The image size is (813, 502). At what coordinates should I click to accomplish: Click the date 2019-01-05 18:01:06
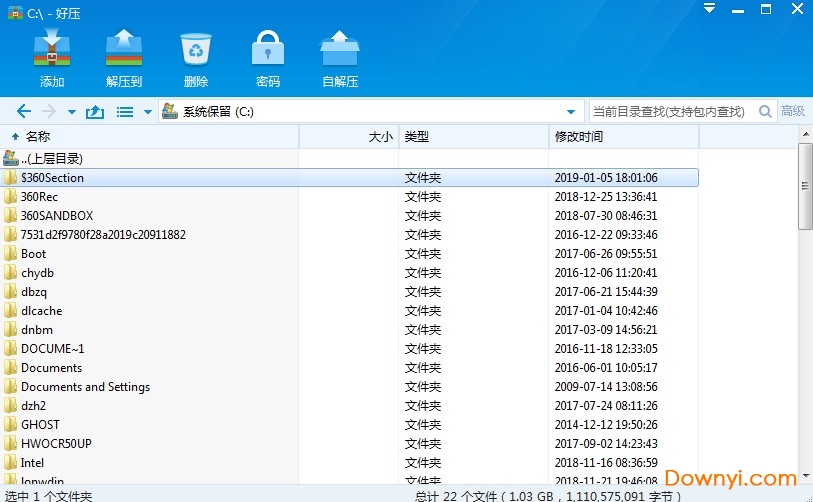point(606,178)
